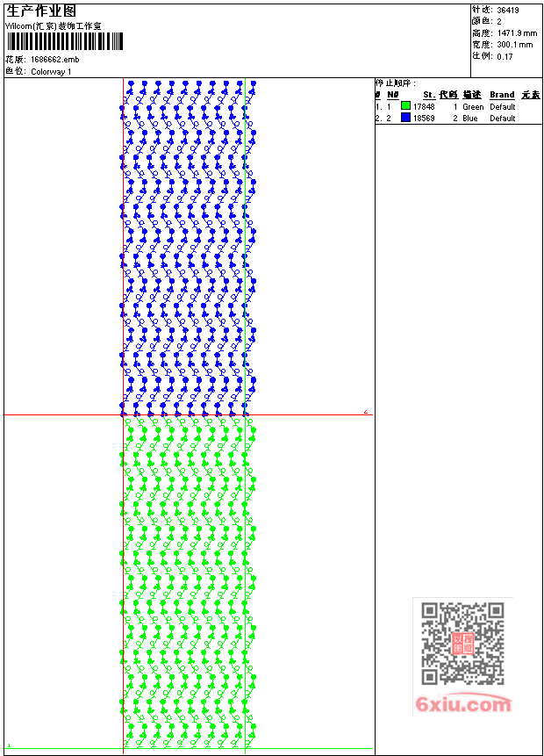
Task: Select the file name '1686662.emb'
Action: pos(55,60)
